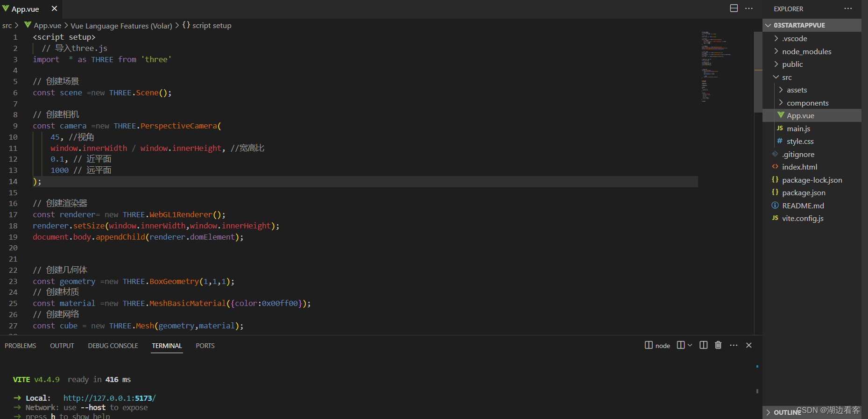Viewport: 868px width, 419px height.
Task: Open Explorer views and more actions
Action: click(848, 8)
